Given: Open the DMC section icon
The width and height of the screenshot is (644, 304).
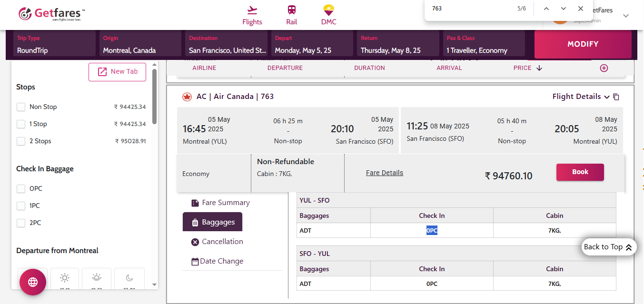Looking at the screenshot, I should (x=328, y=10).
